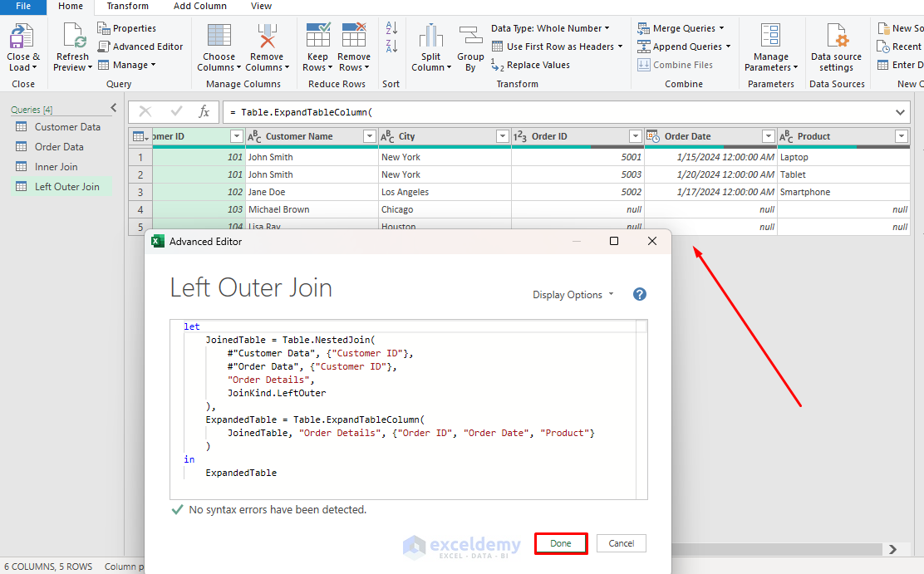Open the Use First Row as Headers dropdown

coord(557,47)
